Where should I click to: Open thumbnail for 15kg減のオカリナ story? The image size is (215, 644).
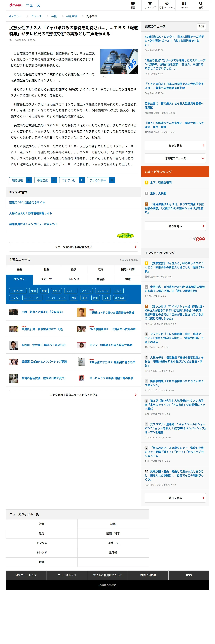[81, 362]
